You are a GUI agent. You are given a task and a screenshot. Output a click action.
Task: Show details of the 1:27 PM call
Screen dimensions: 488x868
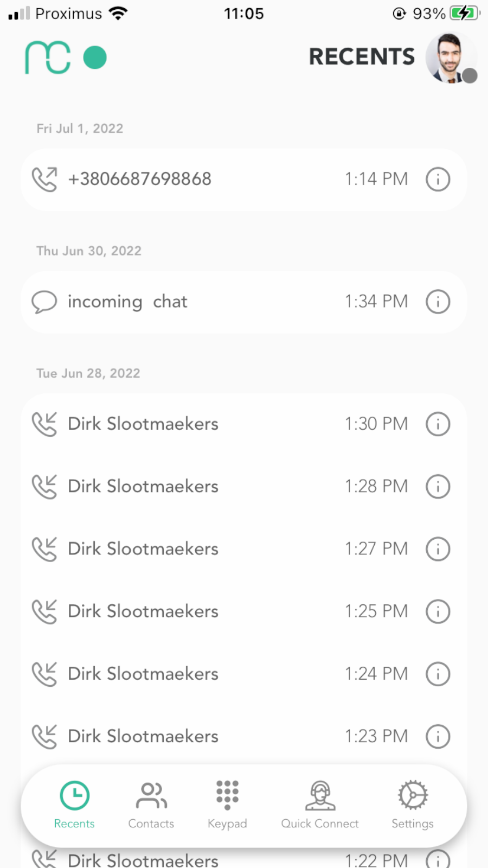438,549
